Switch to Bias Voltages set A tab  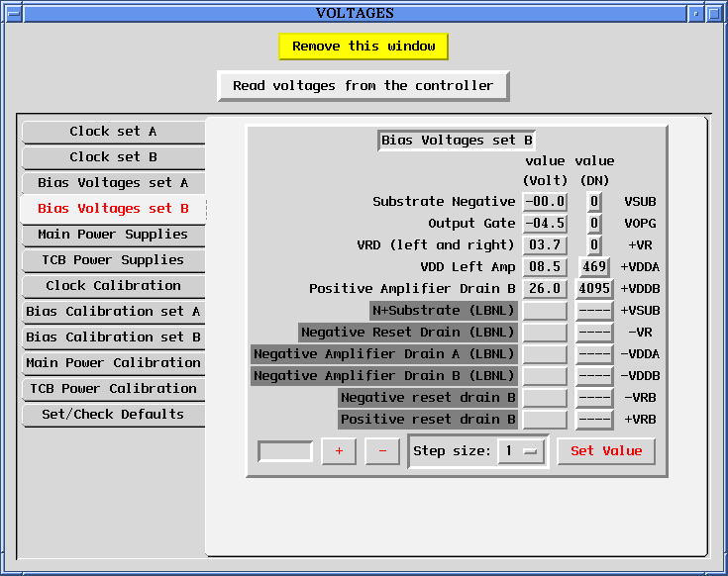[113, 183]
